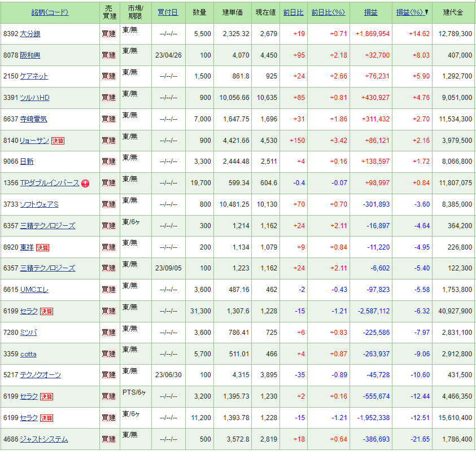476x454 pixels.
Task: Select the 23/04/26 purchase date cell
Action: pyautogui.click(x=168, y=55)
